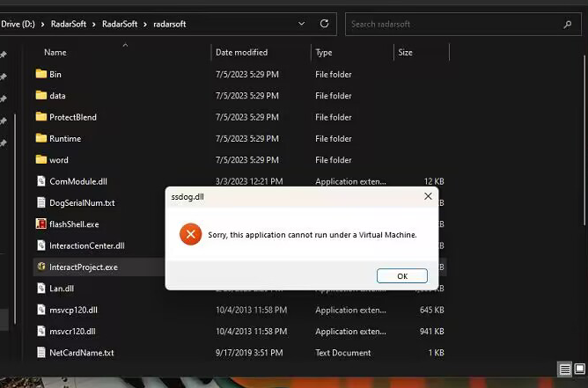Switch to details view layout
The image size is (588, 388).
point(564,369)
